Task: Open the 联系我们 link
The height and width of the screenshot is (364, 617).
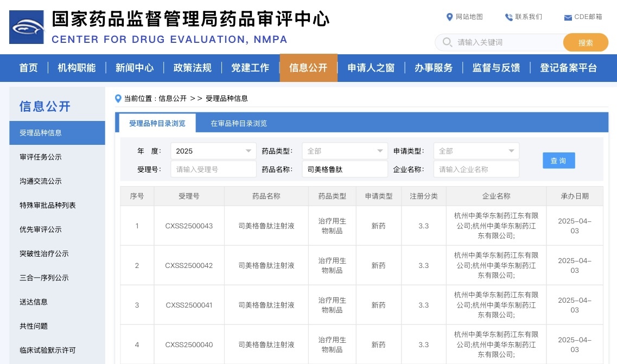Action: click(529, 17)
